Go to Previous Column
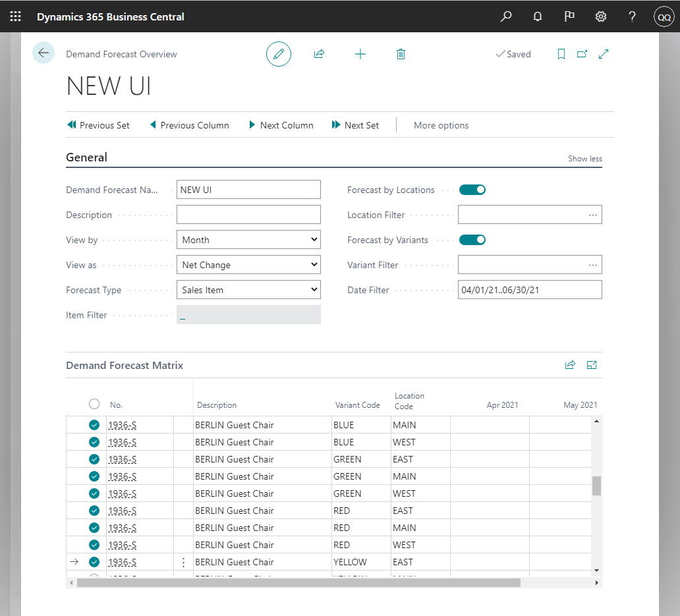The image size is (680, 616). (190, 125)
